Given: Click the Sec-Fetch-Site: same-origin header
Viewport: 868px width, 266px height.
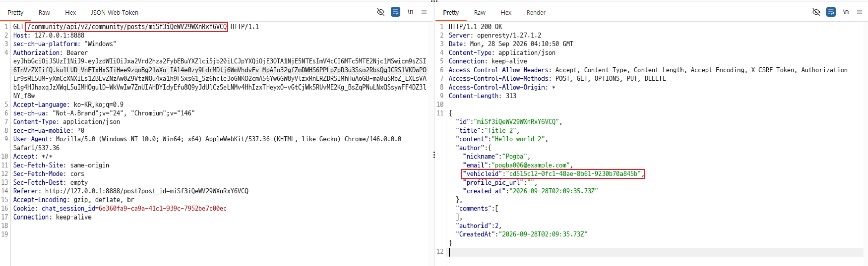Looking at the screenshot, I should pos(61,165).
